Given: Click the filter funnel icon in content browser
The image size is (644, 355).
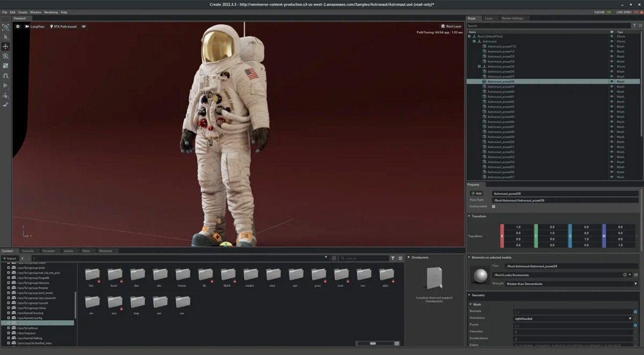Looking at the screenshot, I should click(393, 258).
